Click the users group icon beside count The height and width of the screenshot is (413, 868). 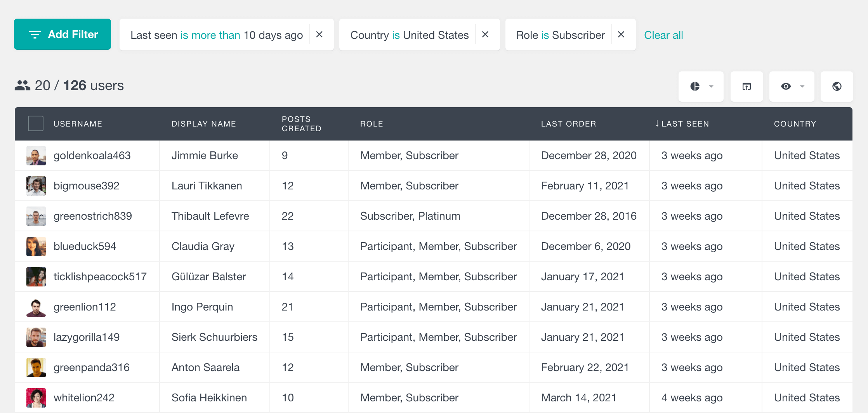click(23, 85)
